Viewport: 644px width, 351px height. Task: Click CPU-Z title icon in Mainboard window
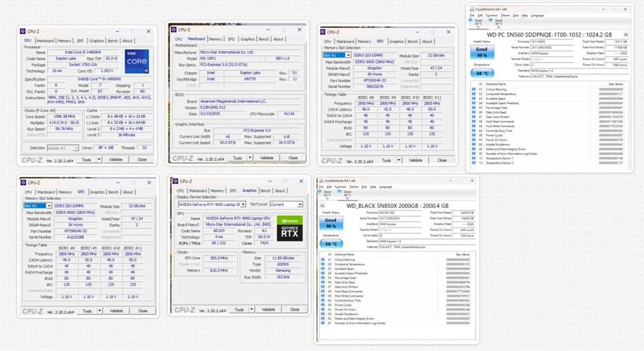(x=174, y=30)
